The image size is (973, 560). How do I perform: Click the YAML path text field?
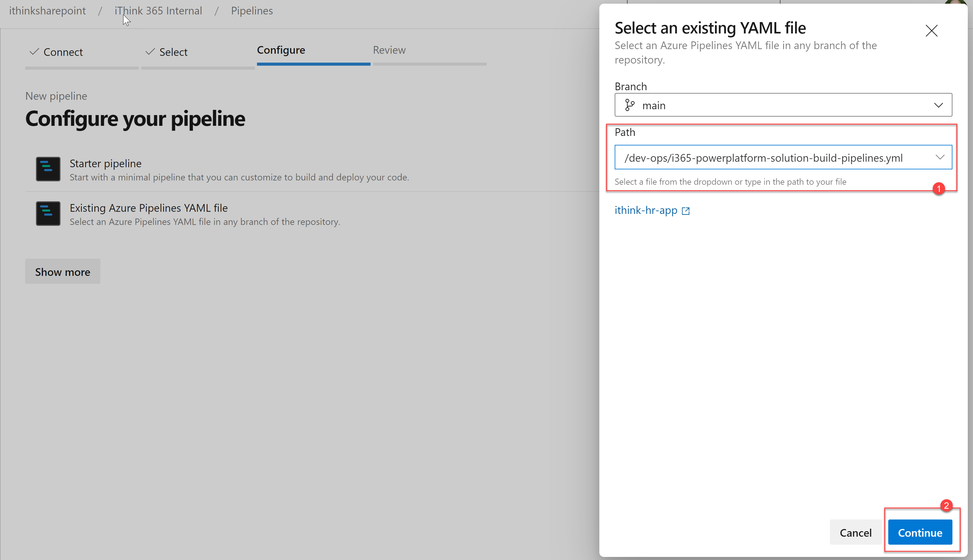[764, 158]
